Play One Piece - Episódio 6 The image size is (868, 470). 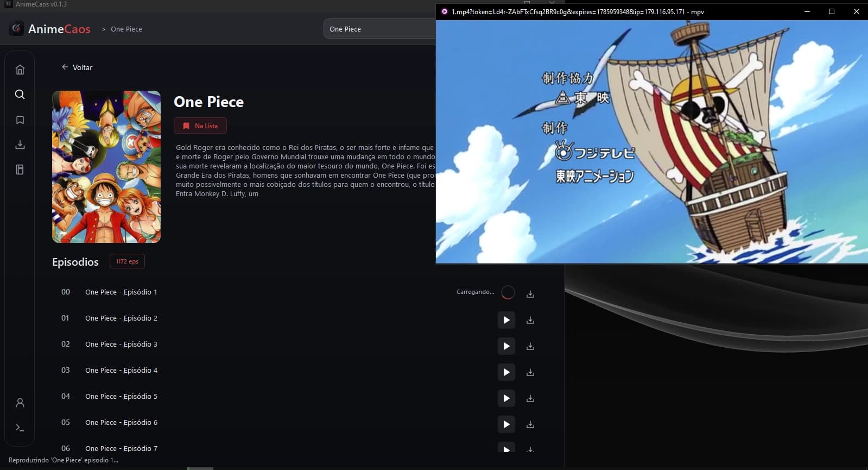click(x=506, y=424)
